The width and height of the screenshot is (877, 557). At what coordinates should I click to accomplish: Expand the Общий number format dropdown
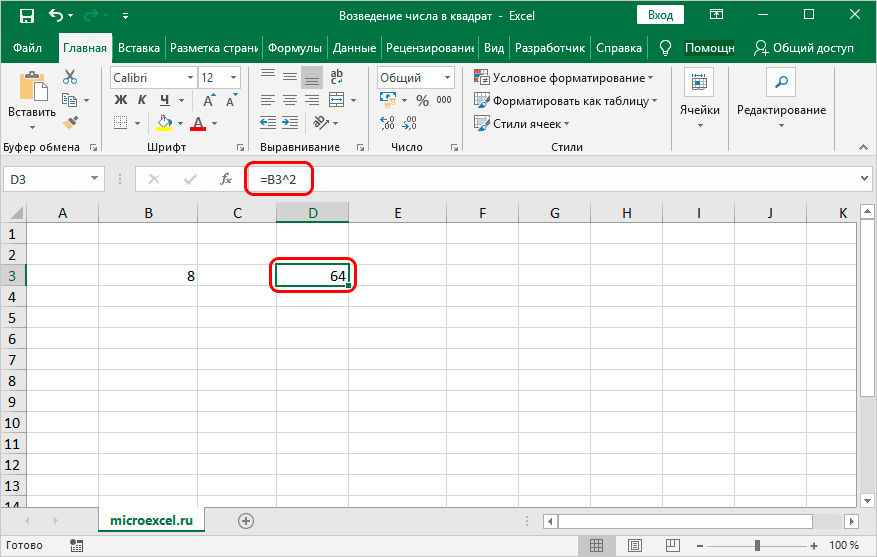[446, 77]
